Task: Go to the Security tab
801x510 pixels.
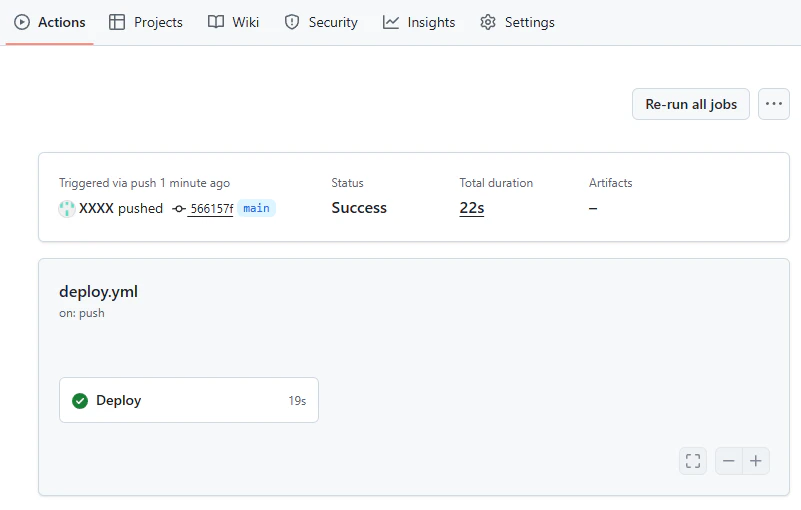Action: pos(321,22)
